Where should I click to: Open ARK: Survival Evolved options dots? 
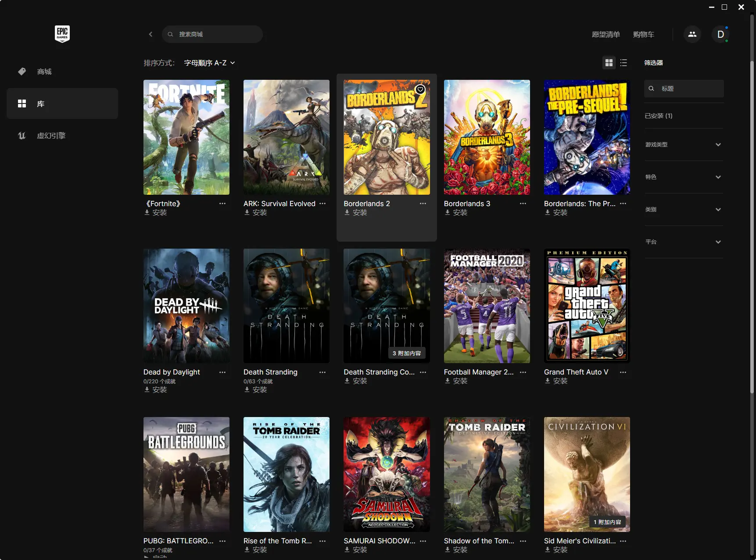coord(322,203)
